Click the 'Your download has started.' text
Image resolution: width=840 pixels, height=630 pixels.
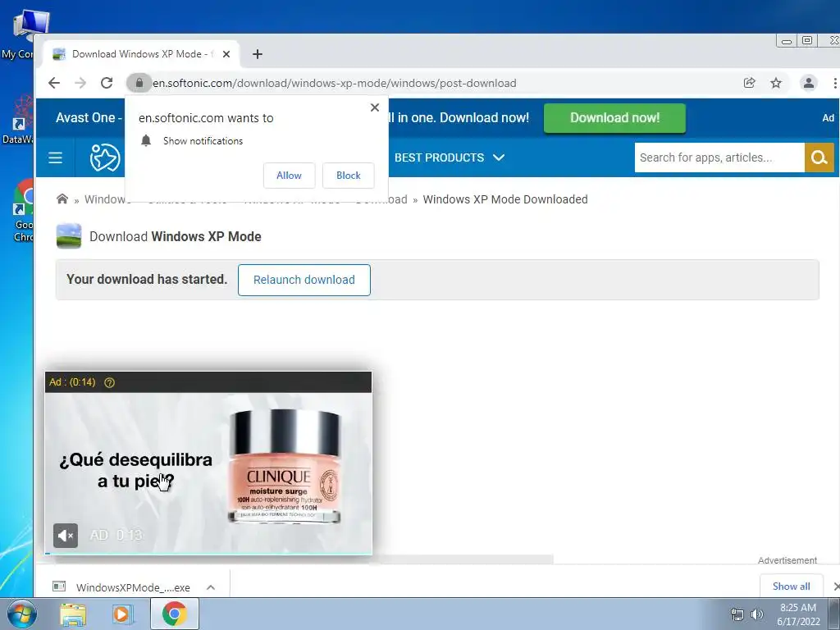[x=147, y=279]
